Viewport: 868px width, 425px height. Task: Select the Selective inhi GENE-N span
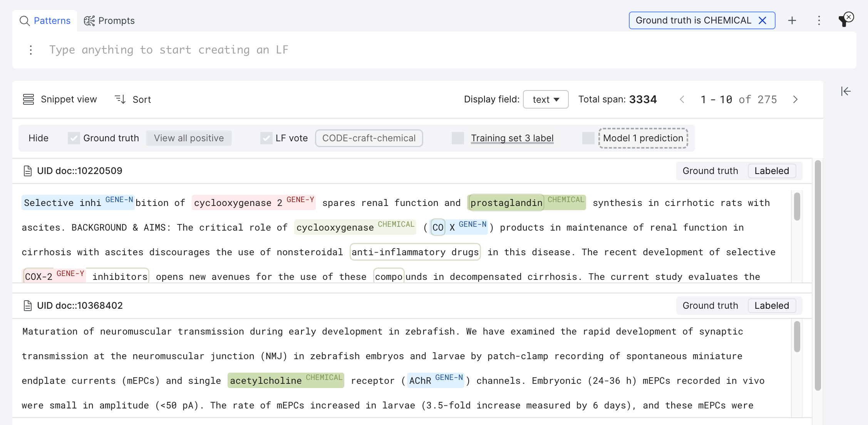point(78,202)
